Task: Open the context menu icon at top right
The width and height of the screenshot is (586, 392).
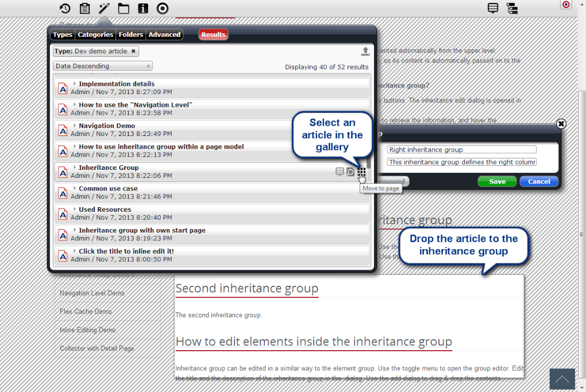Action: [x=493, y=8]
